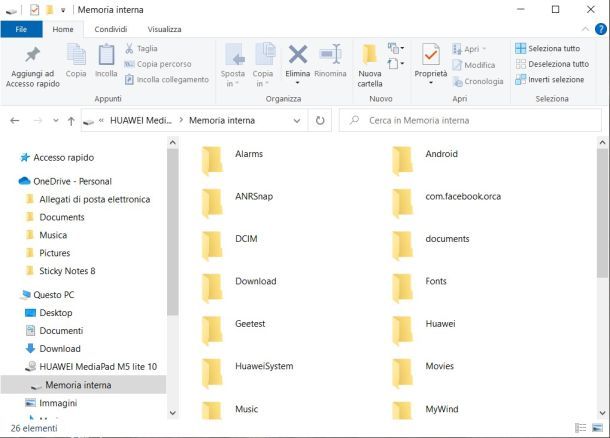610x438 pixels.
Task: Open recent locations dropdown arrow
Action: tap(56, 121)
